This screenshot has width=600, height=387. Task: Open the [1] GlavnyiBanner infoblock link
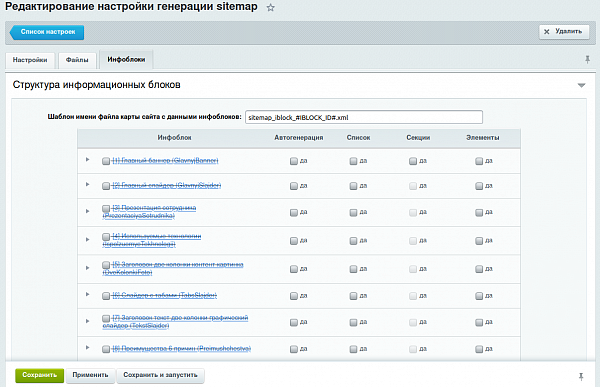point(165,161)
